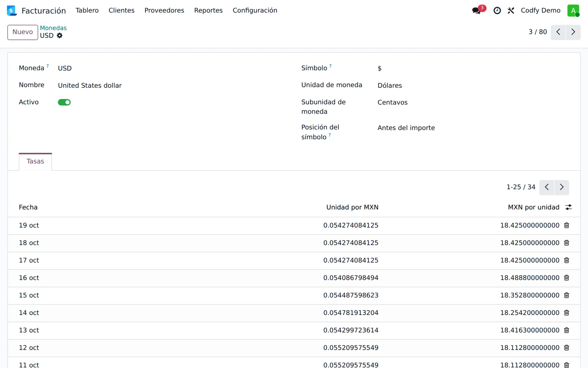The width and height of the screenshot is (588, 368).
Task: Go to next currency record
Action: 573,32
